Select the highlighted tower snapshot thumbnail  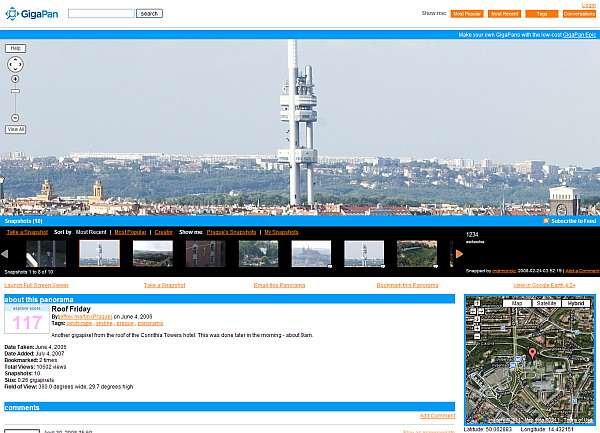pyautogui.click(x=99, y=254)
